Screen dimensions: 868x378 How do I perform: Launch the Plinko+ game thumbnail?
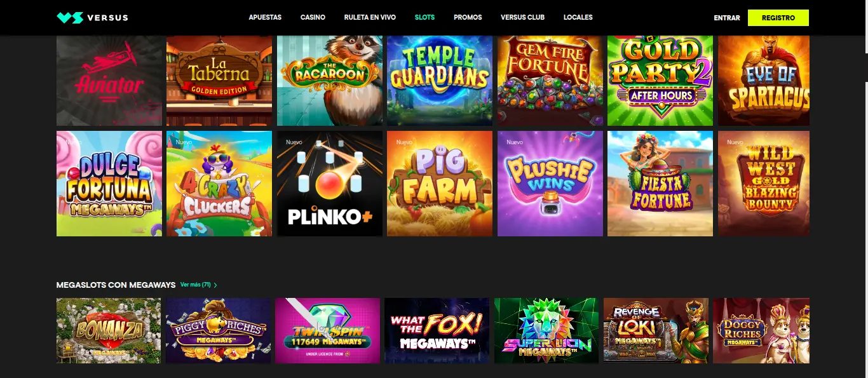coord(330,184)
